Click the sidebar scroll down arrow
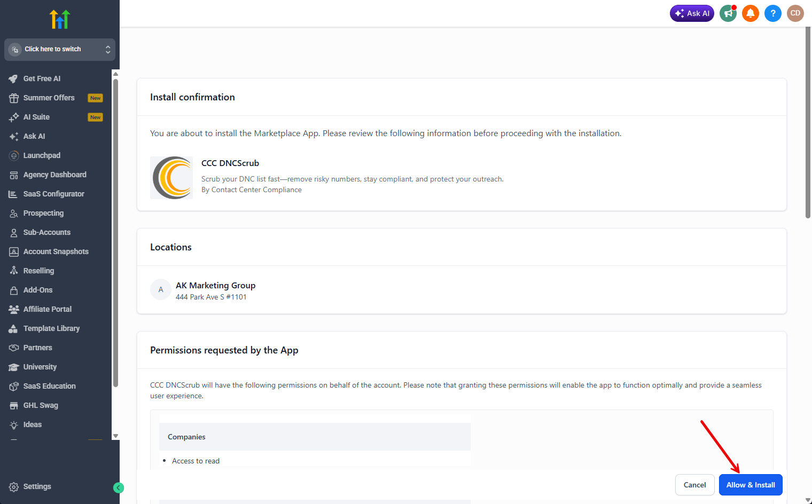Screen dimensions: 812x504 pyautogui.click(x=115, y=436)
